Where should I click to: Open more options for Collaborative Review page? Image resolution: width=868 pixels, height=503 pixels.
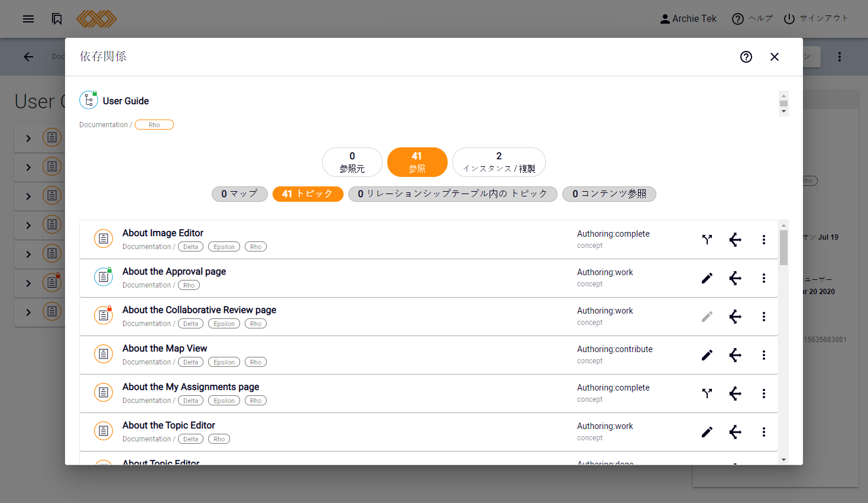[764, 317]
